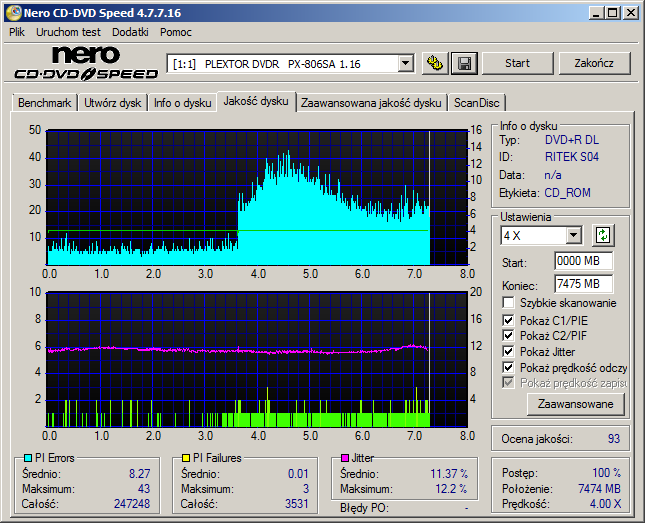Click the PI Errors maximum value 43

click(144, 489)
